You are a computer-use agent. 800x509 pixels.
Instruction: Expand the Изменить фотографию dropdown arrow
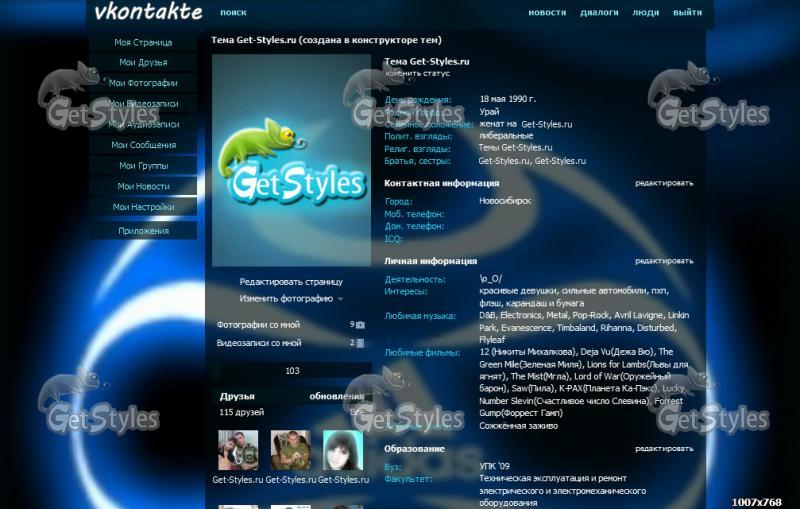pyautogui.click(x=340, y=299)
